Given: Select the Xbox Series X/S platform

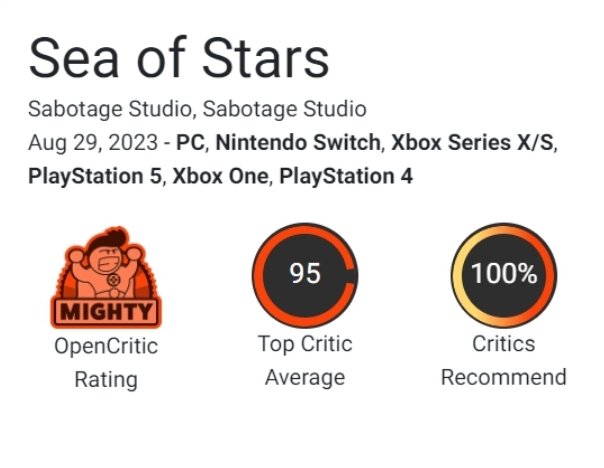Looking at the screenshot, I should [472, 142].
